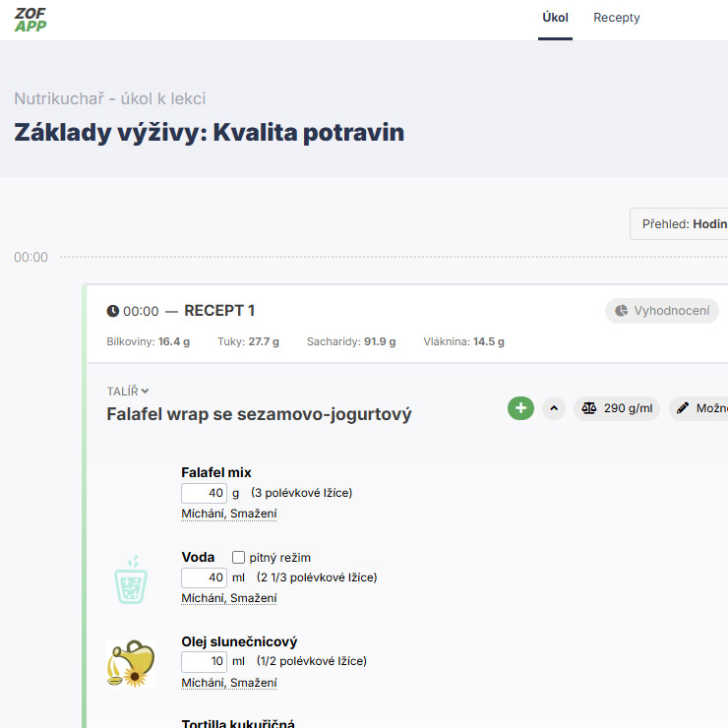Switch to the Recepty tab
Viewport: 728px width, 728px height.
coord(617,18)
